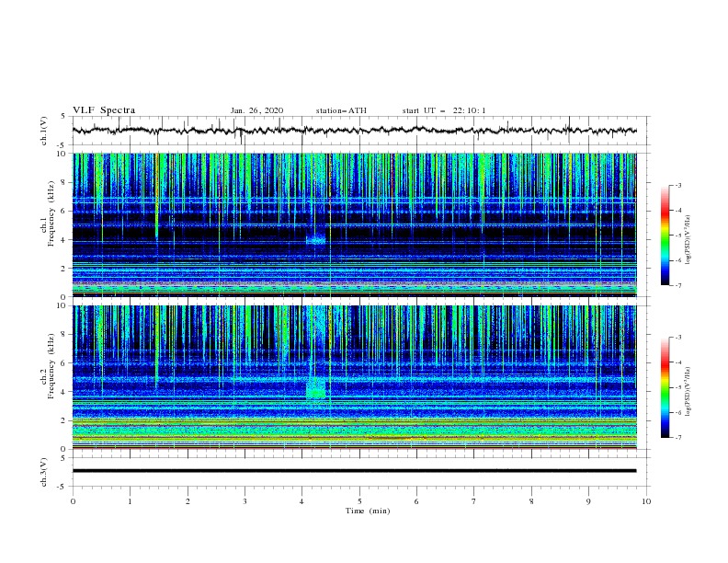Click time axis tick label "7"
728x563 pixels.
point(474,501)
